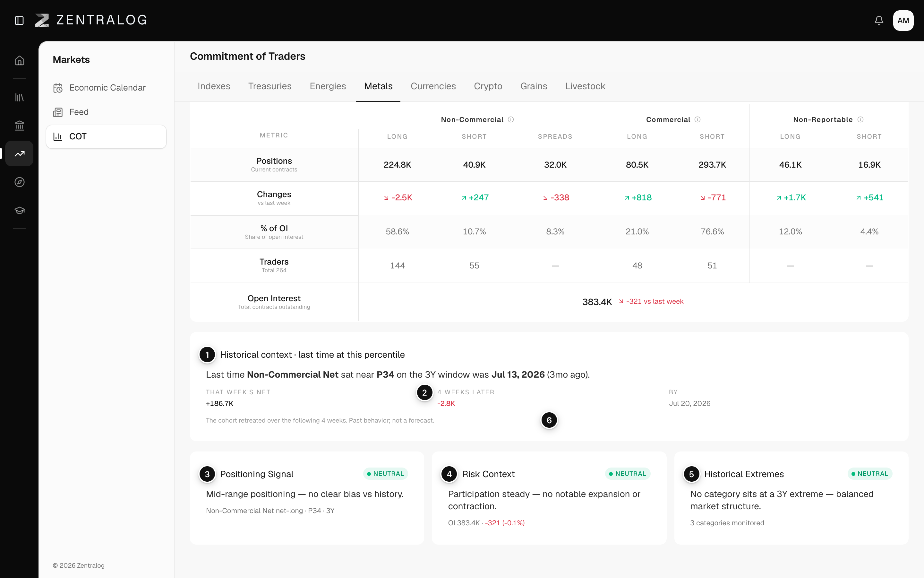Open Feed in the Markets menu
Screen dimensions: 924x578
(106, 112)
